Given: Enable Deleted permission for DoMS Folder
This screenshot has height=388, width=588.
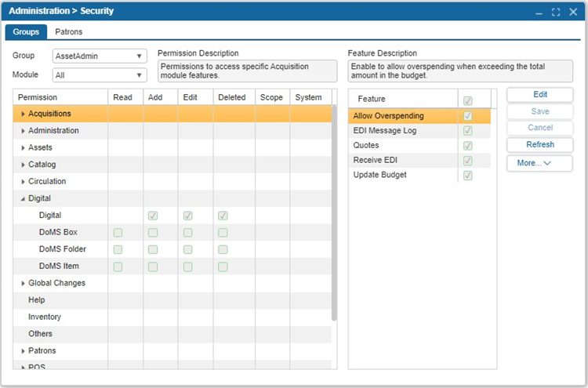Looking at the screenshot, I should [223, 249].
